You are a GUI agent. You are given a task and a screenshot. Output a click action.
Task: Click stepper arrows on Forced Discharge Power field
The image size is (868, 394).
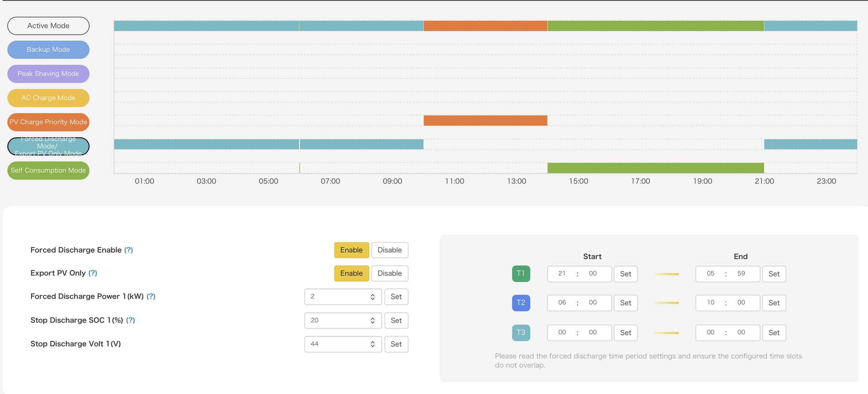point(373,297)
